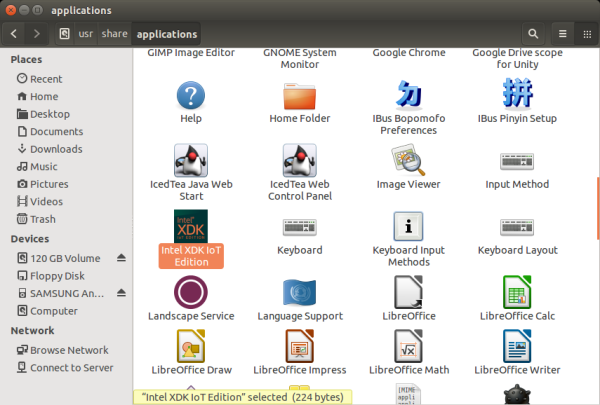Navigate to usr in path bar
Viewport: 600px width, 405px height.
[x=86, y=34]
